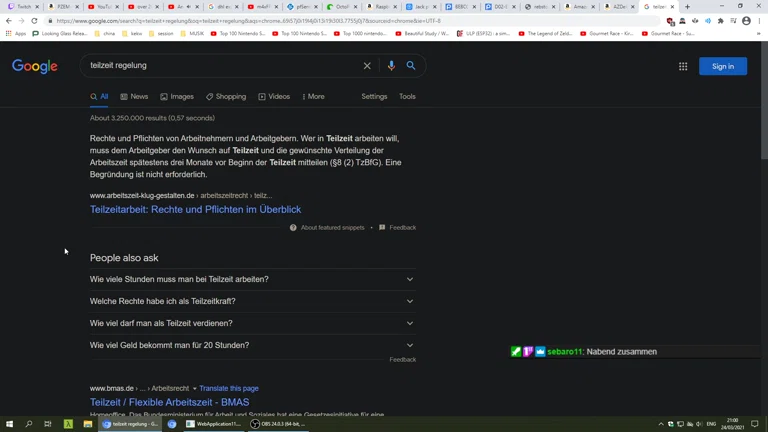Expand 'Wie viel Geld bekommt man für 20 Stunden'
Viewport: 768px width, 432px height.
(x=253, y=345)
